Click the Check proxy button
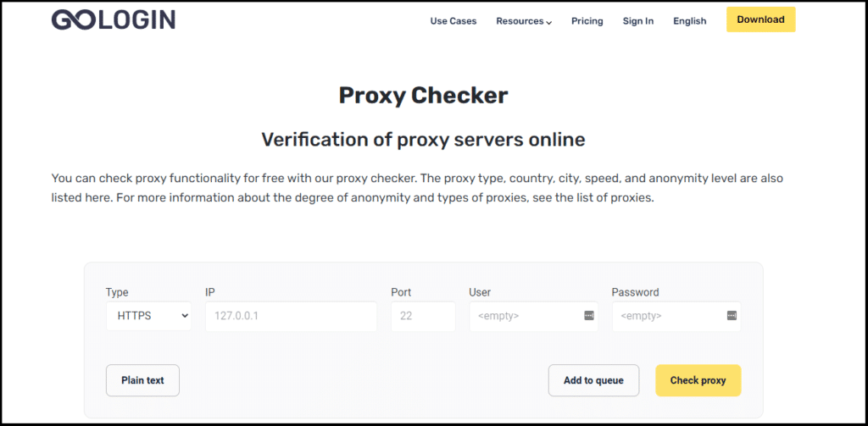This screenshot has width=868, height=426. [698, 380]
